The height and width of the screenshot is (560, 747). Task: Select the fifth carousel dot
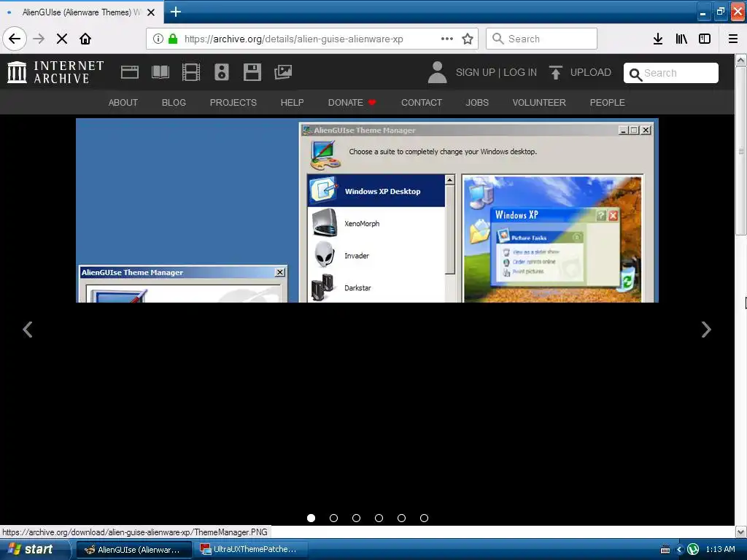(x=402, y=518)
